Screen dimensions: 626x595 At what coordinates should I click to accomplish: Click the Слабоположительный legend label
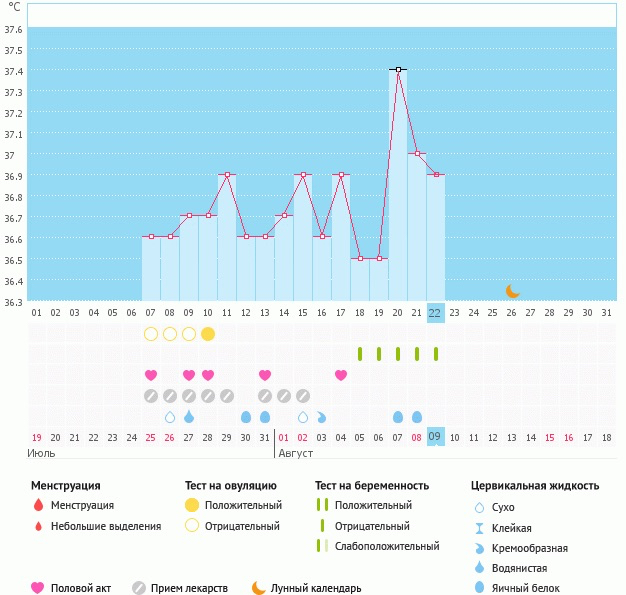click(384, 546)
